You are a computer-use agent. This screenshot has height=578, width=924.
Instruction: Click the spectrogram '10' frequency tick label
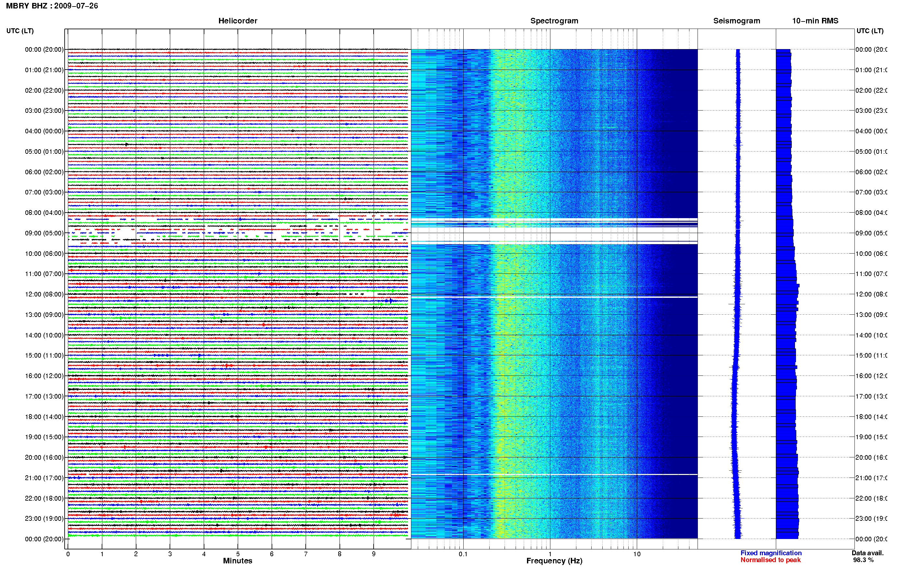click(x=636, y=554)
